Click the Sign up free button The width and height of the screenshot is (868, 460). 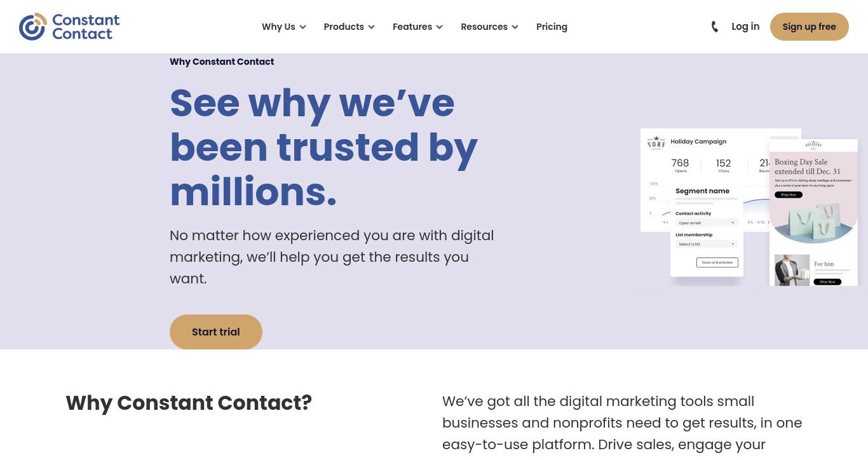click(809, 27)
